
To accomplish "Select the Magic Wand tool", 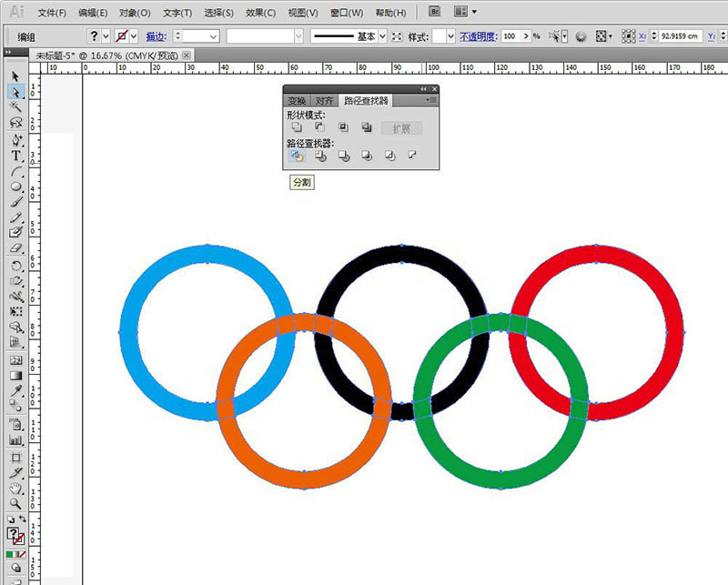I will pos(15,106).
